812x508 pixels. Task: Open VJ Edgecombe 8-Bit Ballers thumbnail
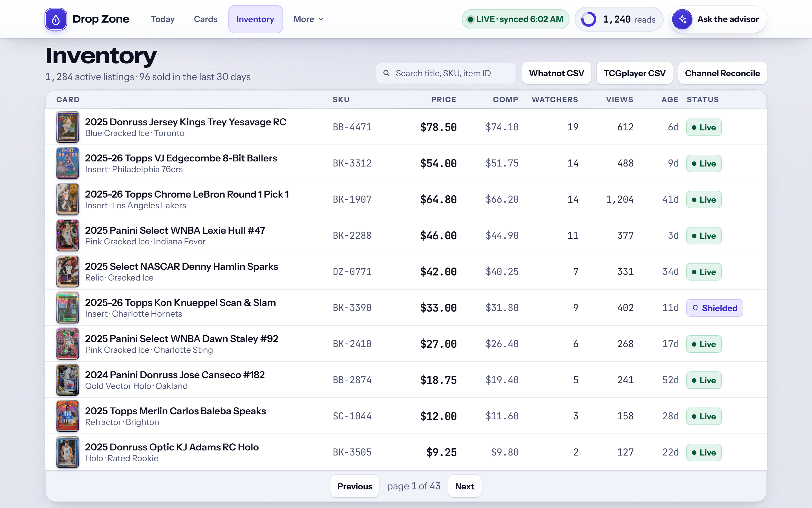(68, 163)
